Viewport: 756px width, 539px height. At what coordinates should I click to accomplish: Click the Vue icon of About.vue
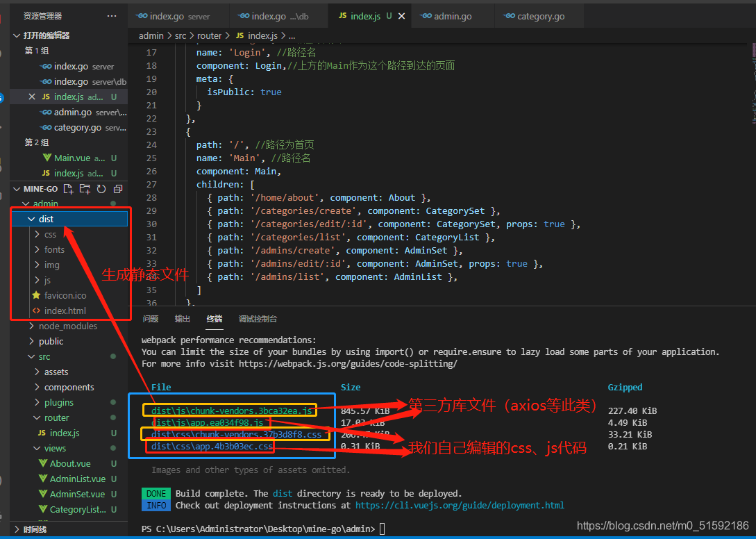click(42, 464)
